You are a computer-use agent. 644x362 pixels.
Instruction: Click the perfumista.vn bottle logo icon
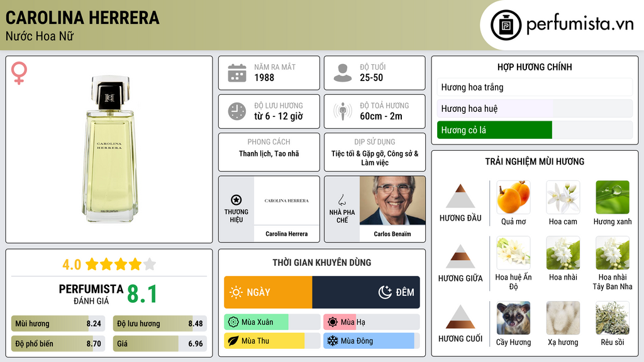pyautogui.click(x=506, y=25)
